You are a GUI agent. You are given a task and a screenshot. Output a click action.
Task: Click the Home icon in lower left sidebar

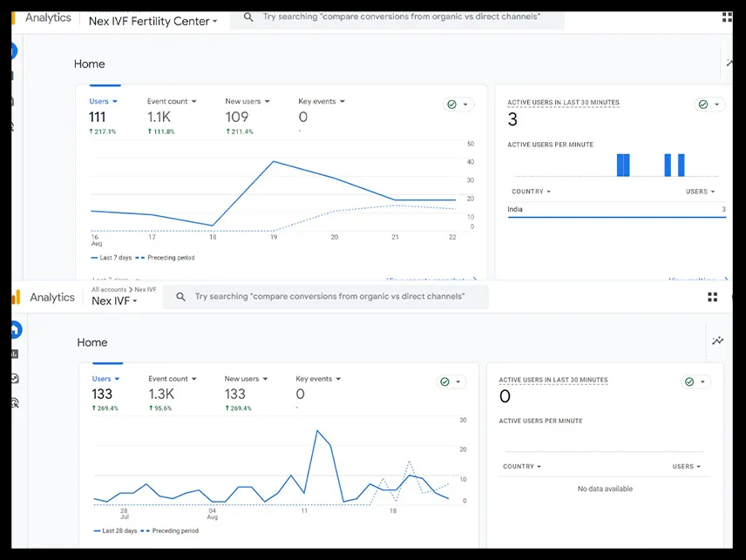pos(15,329)
